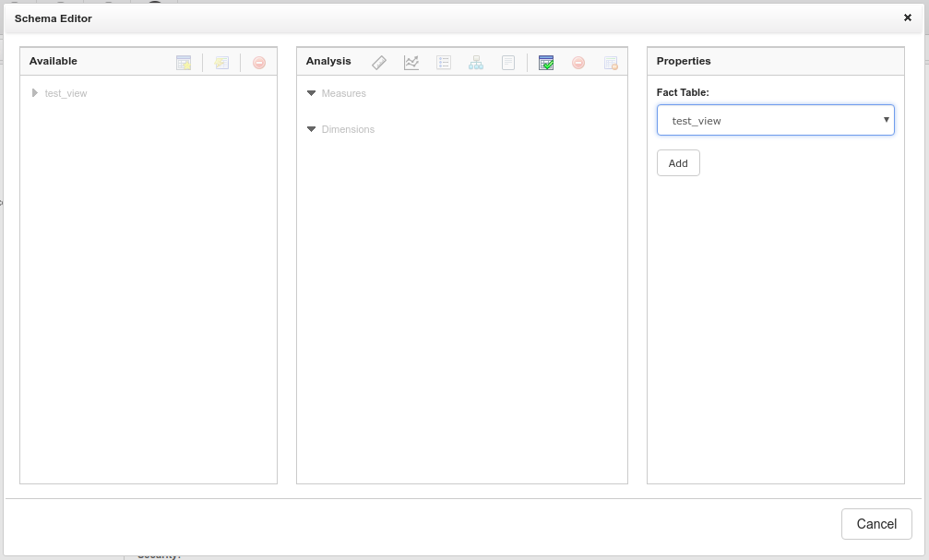
Task: Click the red remove icon in Available panel
Action: (259, 63)
